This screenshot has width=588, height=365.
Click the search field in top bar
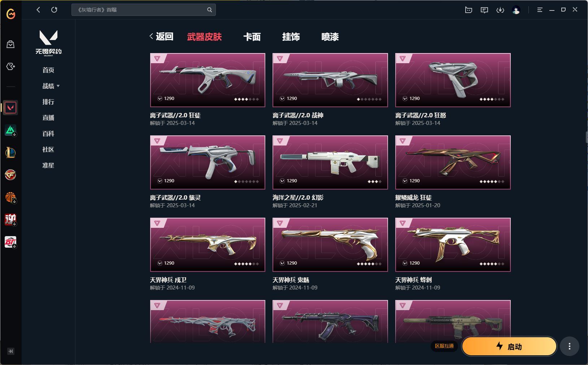[x=144, y=10]
